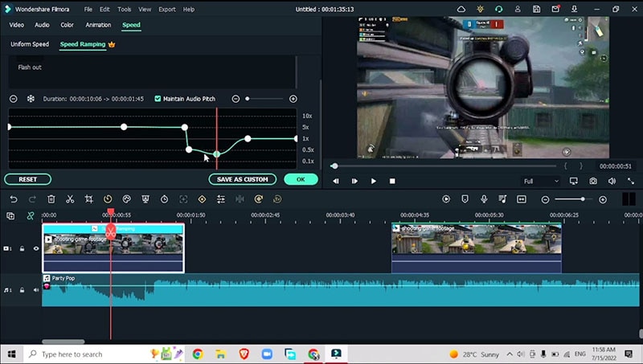The width and height of the screenshot is (643, 364).
Task: Open the Duration stopwatch tool
Action: tap(164, 199)
